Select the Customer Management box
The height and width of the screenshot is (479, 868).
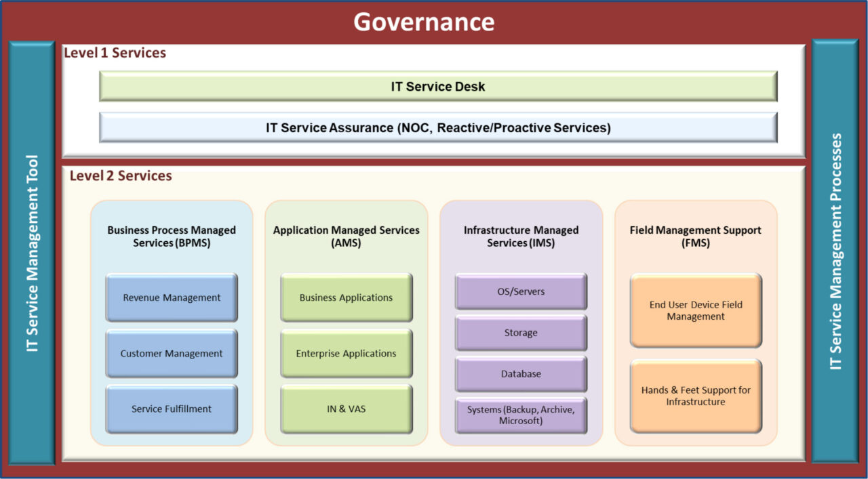171,353
